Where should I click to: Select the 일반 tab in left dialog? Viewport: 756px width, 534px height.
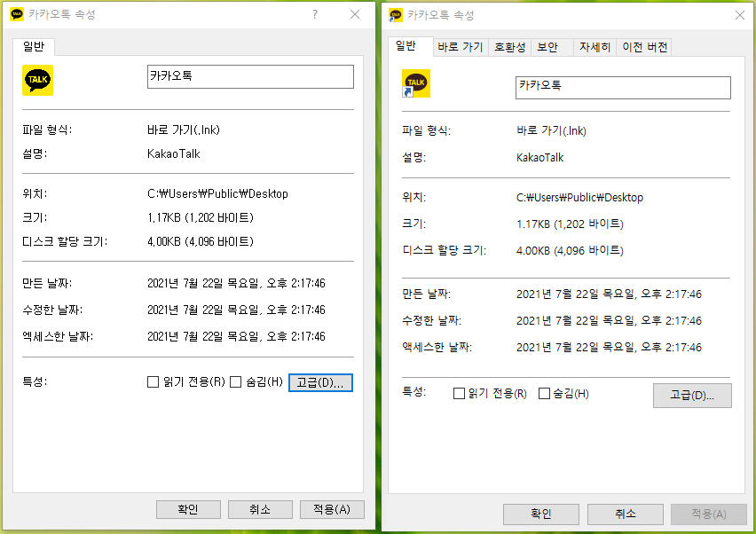coord(34,46)
